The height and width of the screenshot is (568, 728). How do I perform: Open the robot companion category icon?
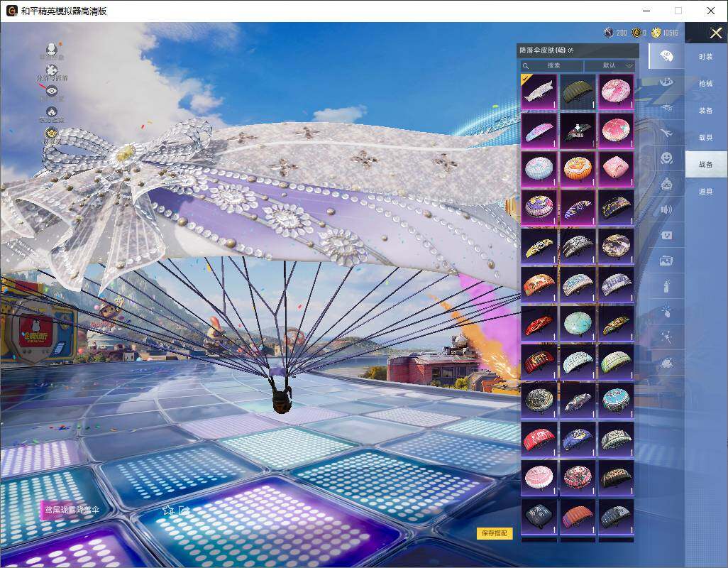coord(666,185)
